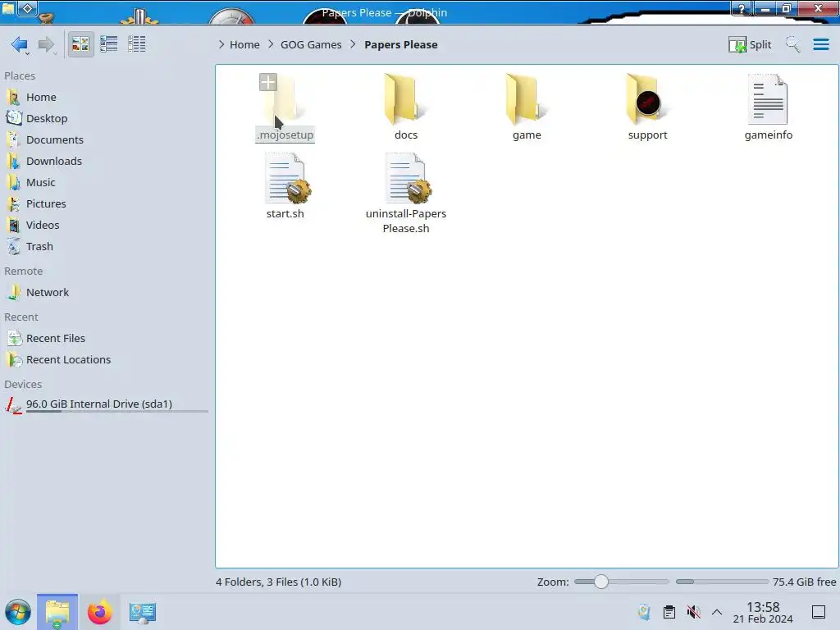The height and width of the screenshot is (630, 840).
Task: Expand chevron before Home breadcrumb
Action: [221, 44]
